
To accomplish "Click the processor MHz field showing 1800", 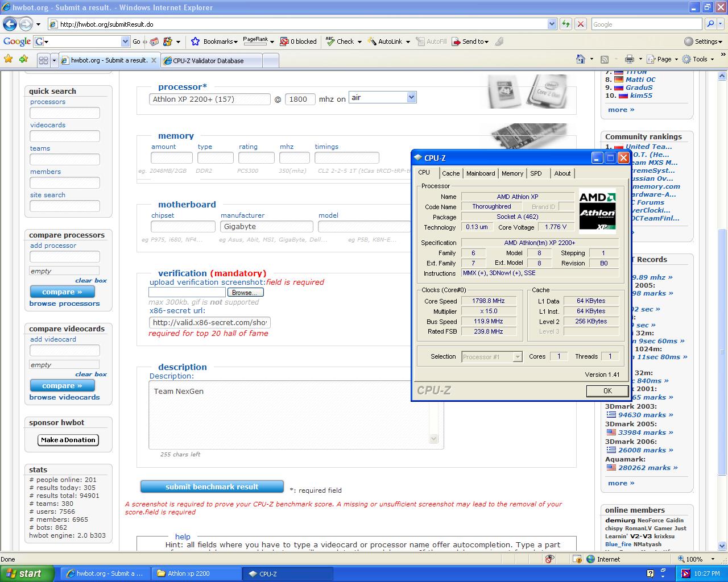I will pos(300,99).
